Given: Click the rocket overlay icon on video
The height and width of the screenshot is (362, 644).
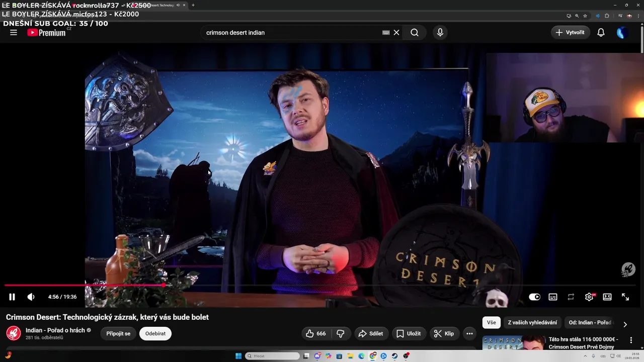Looking at the screenshot, I should [627, 269].
